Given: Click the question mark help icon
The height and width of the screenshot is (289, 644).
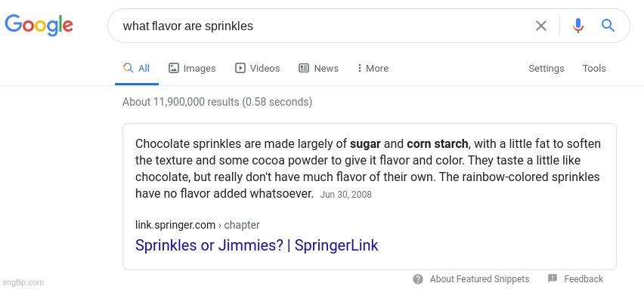Looking at the screenshot, I should click(418, 280).
